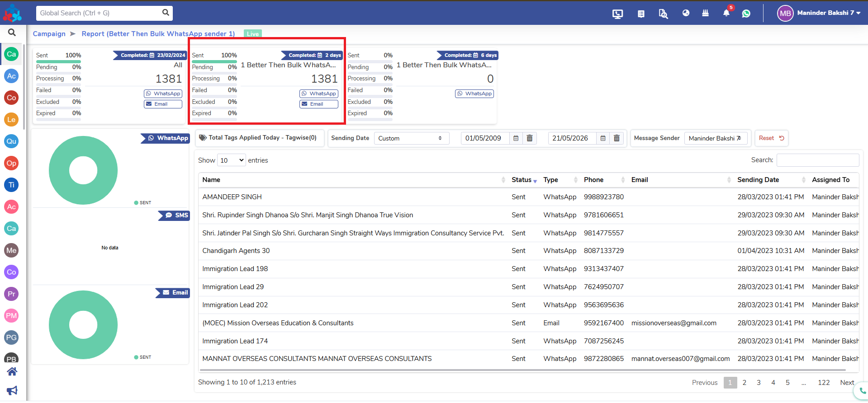
Task: Open the notifications bell
Action: tap(726, 13)
